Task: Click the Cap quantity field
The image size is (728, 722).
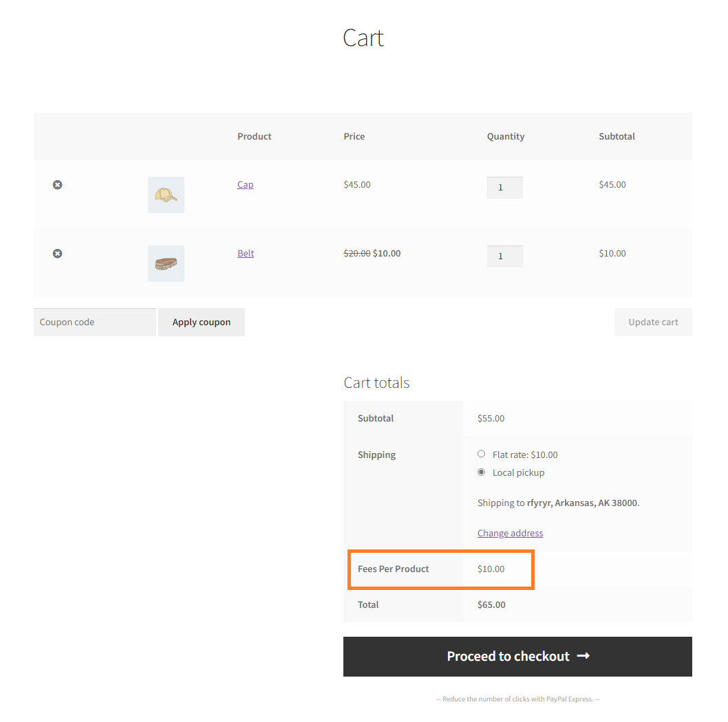Action: 504,188
